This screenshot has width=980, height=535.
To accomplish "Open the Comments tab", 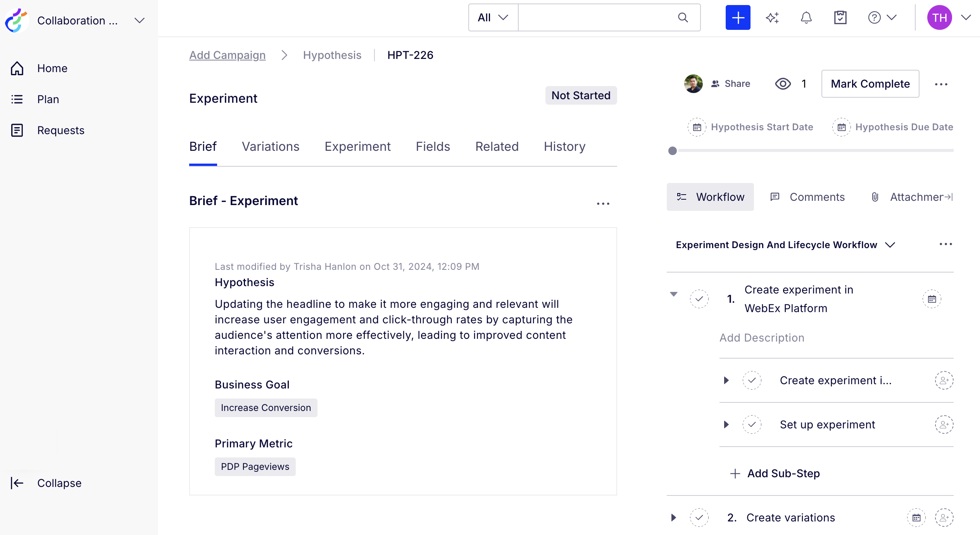I will tap(807, 197).
